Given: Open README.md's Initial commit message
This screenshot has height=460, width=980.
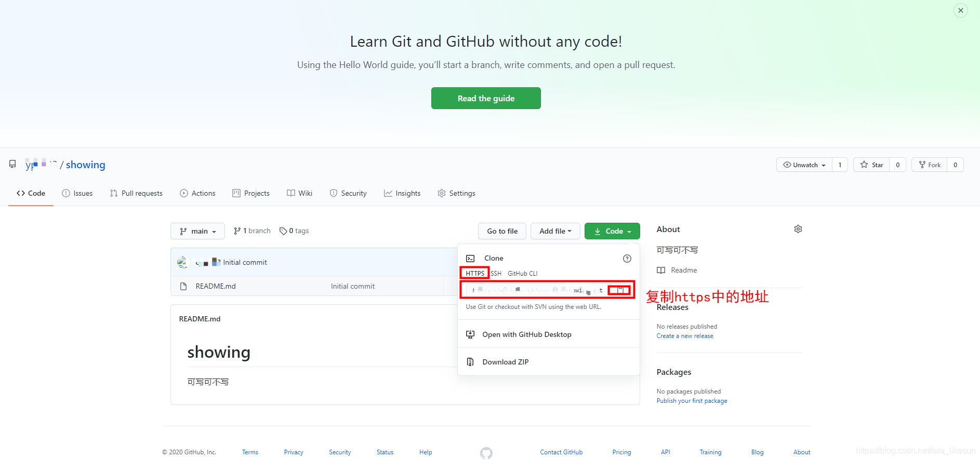Looking at the screenshot, I should pos(353,286).
